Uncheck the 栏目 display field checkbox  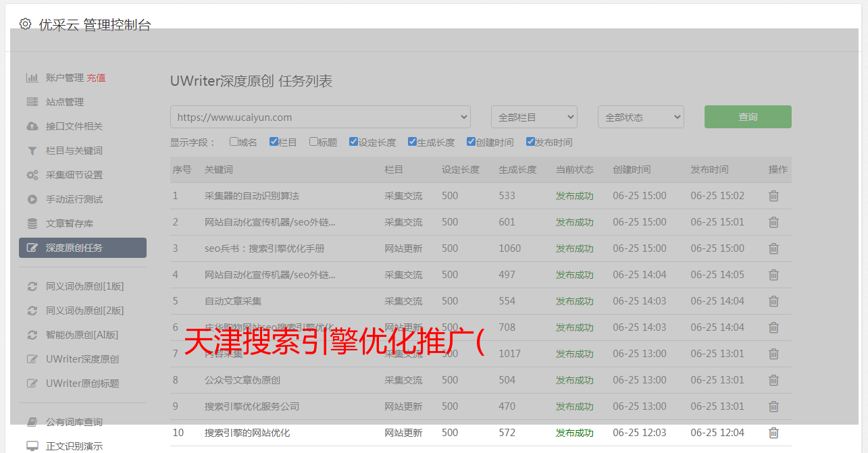point(274,142)
